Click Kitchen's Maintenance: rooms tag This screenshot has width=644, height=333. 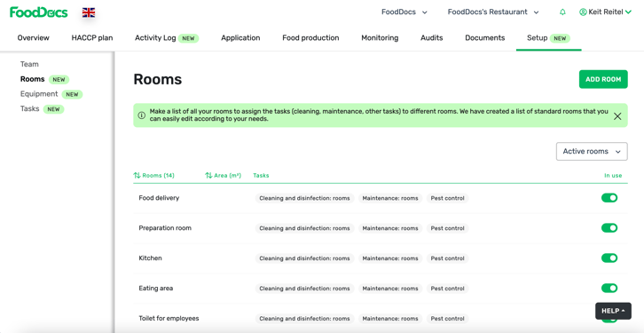(x=390, y=258)
